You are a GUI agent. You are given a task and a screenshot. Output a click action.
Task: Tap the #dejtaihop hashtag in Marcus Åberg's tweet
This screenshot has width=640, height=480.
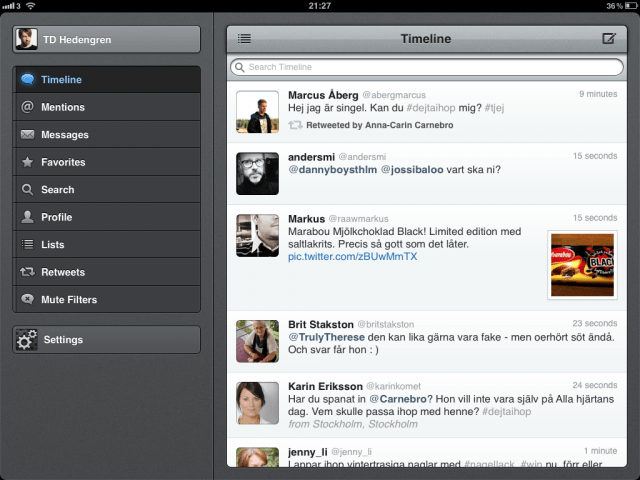tap(431, 108)
